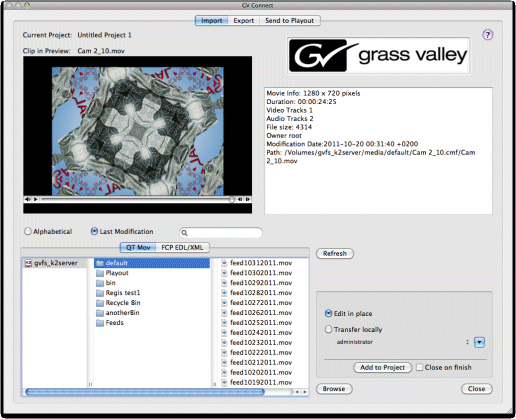Select the QT Mov tab
The width and height of the screenshot is (516, 419).
(138, 247)
